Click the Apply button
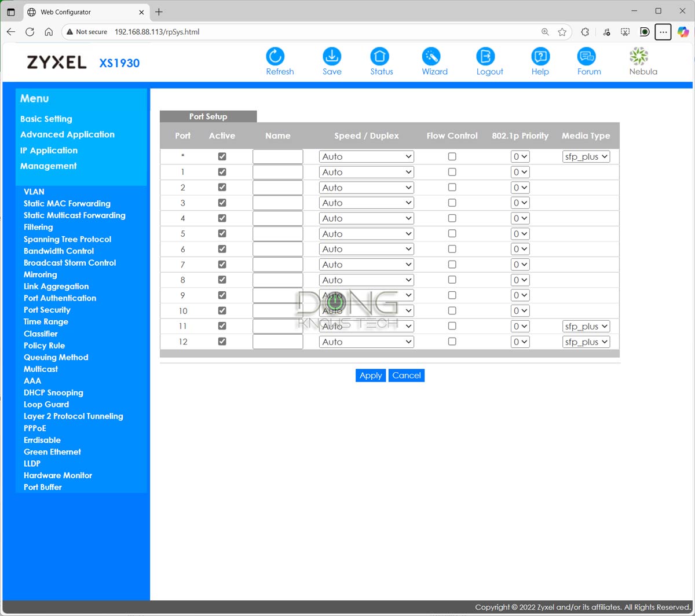The height and width of the screenshot is (616, 695). coord(370,375)
